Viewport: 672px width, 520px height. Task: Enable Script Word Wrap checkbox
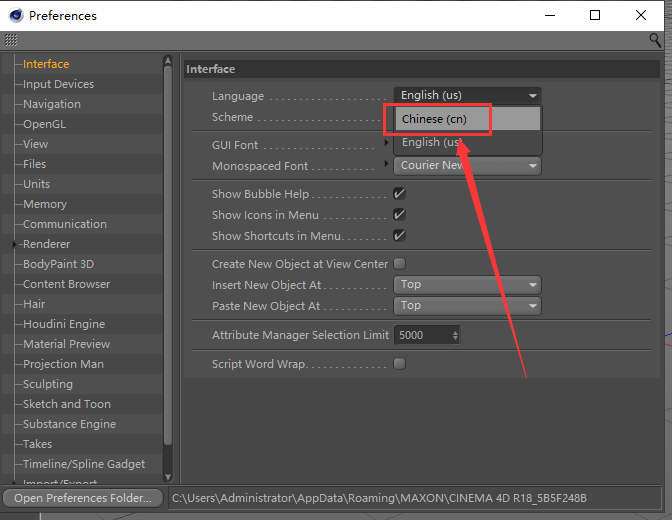(399, 364)
